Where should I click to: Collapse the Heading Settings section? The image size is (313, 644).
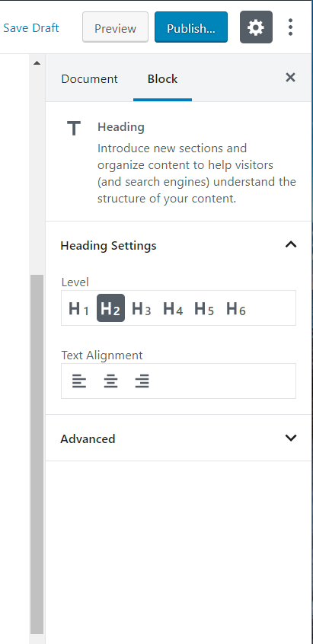coord(178,245)
